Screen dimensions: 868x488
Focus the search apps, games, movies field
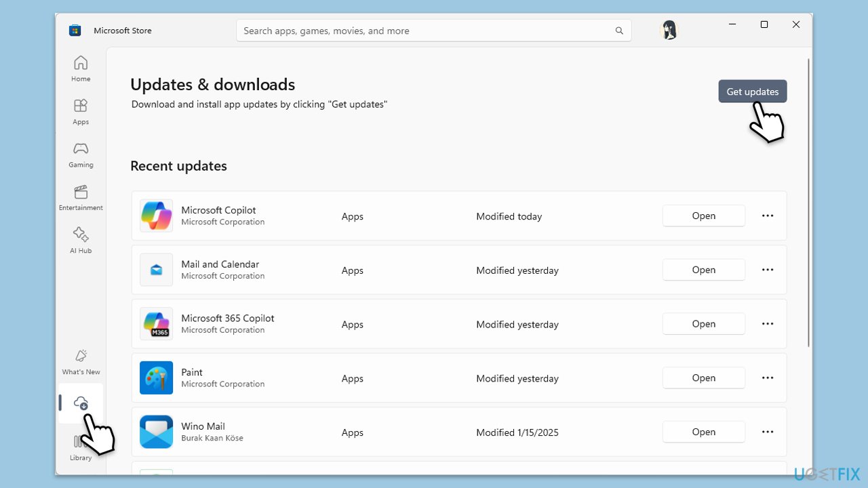click(x=434, y=30)
